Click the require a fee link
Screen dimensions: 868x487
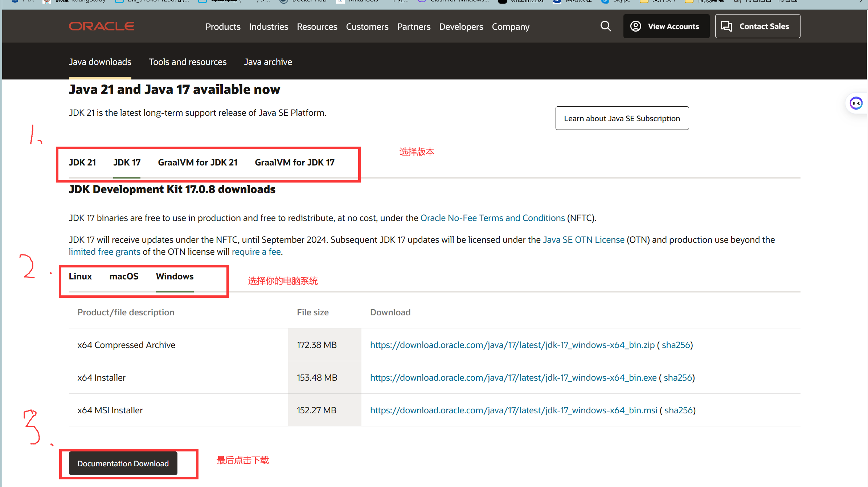click(x=256, y=251)
